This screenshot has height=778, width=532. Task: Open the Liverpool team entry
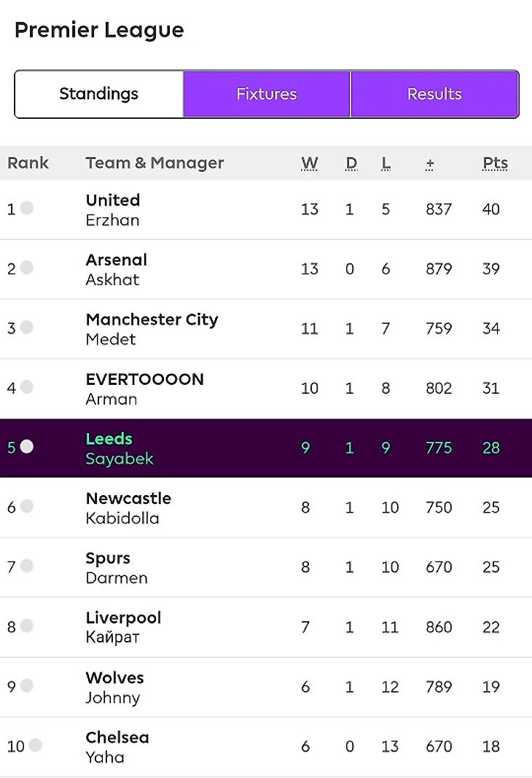(x=123, y=618)
